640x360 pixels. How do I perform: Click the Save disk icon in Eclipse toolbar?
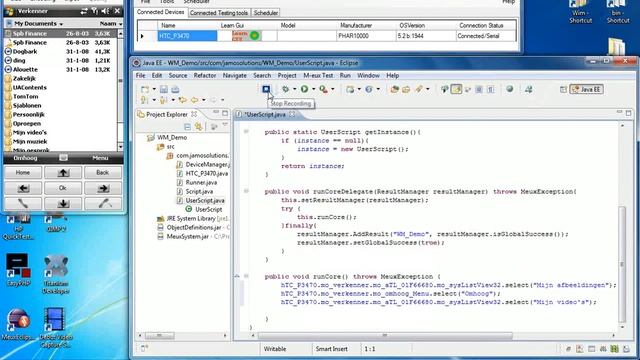[164, 89]
